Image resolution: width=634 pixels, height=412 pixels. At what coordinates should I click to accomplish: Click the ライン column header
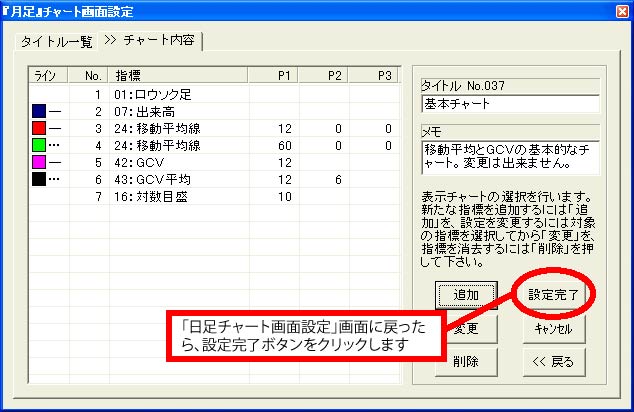[49, 76]
